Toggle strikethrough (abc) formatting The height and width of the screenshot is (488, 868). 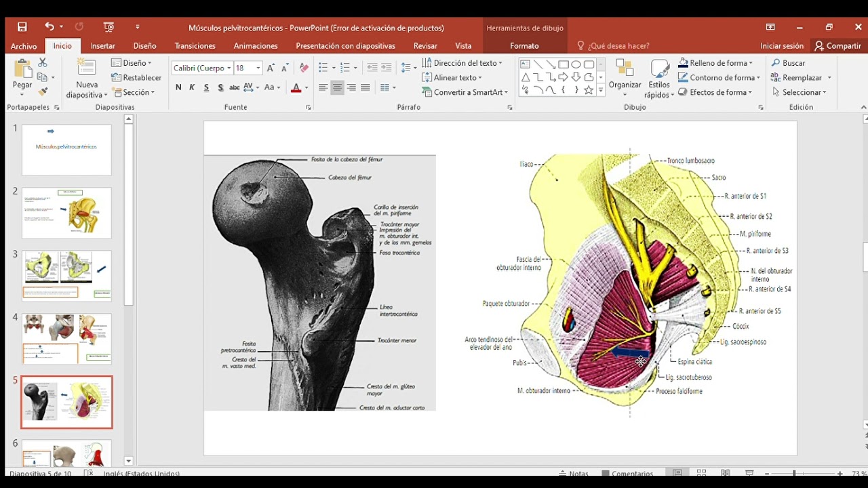click(x=234, y=87)
